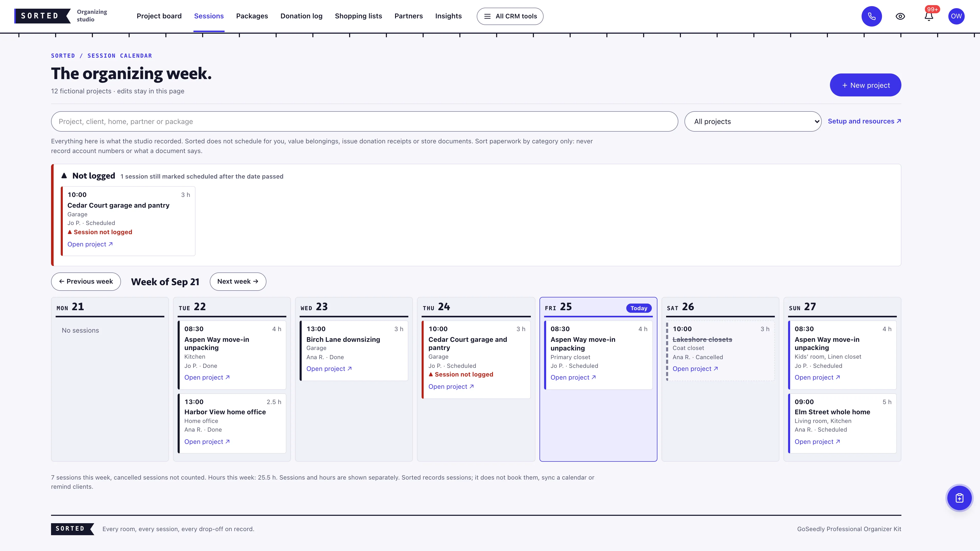Open notifications bell with 99+ badge
The height and width of the screenshot is (551, 980).
929,16
